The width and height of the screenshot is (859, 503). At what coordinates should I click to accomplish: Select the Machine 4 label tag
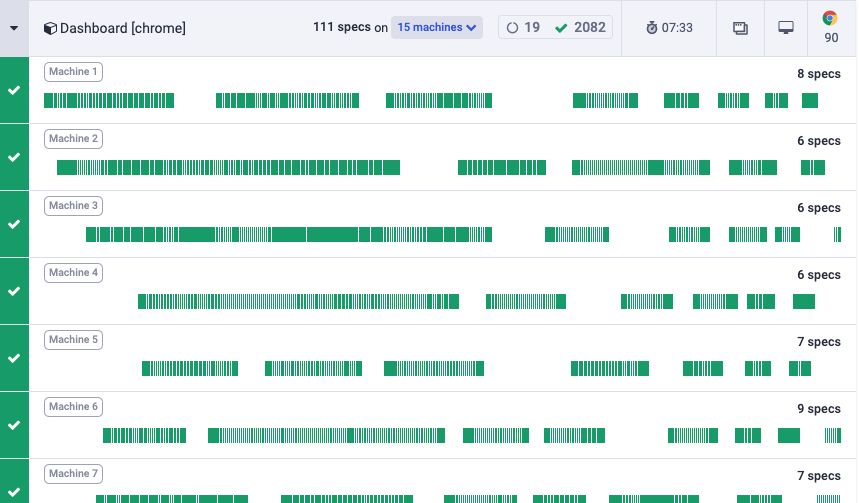click(74, 273)
